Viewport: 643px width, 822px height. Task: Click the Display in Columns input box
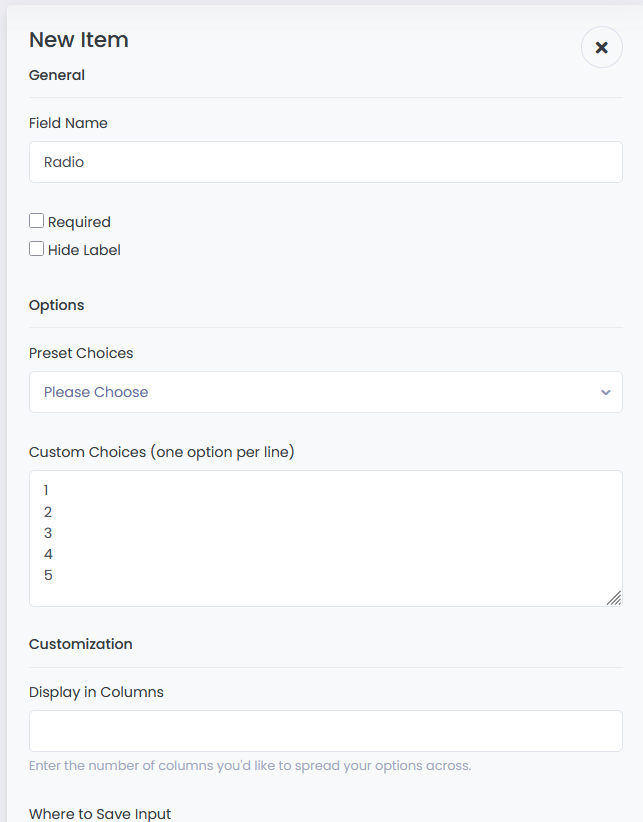tap(325, 731)
